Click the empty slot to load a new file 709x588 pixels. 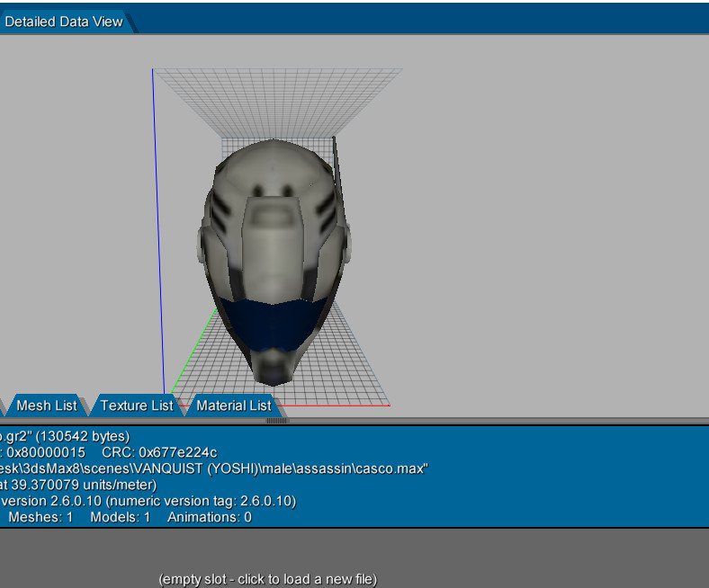pos(268,579)
